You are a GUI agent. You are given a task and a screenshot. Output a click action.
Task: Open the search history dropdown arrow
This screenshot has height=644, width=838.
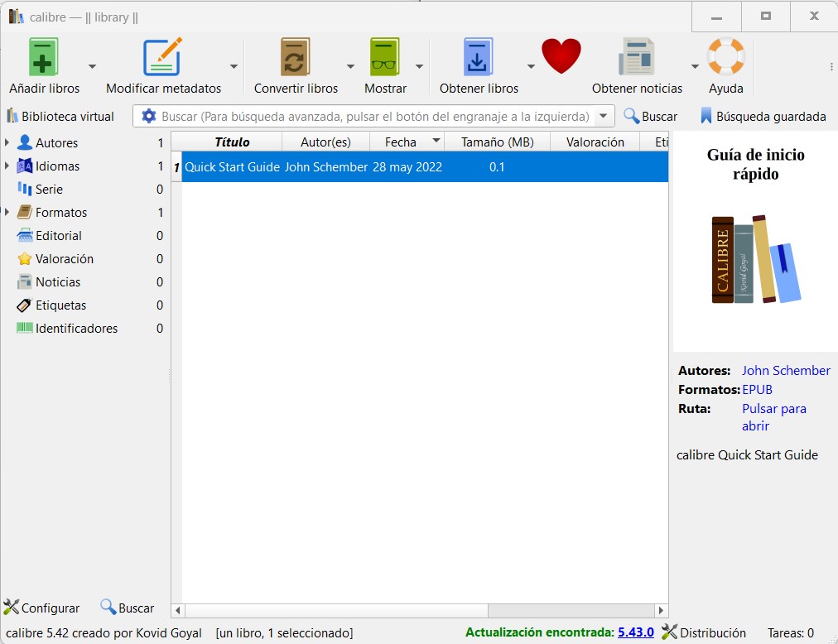[604, 117]
